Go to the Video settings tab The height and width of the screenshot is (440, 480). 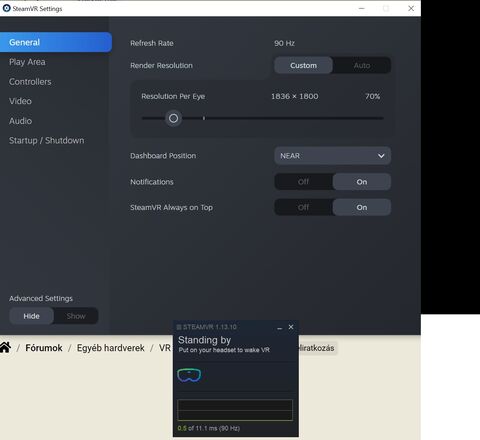point(20,101)
